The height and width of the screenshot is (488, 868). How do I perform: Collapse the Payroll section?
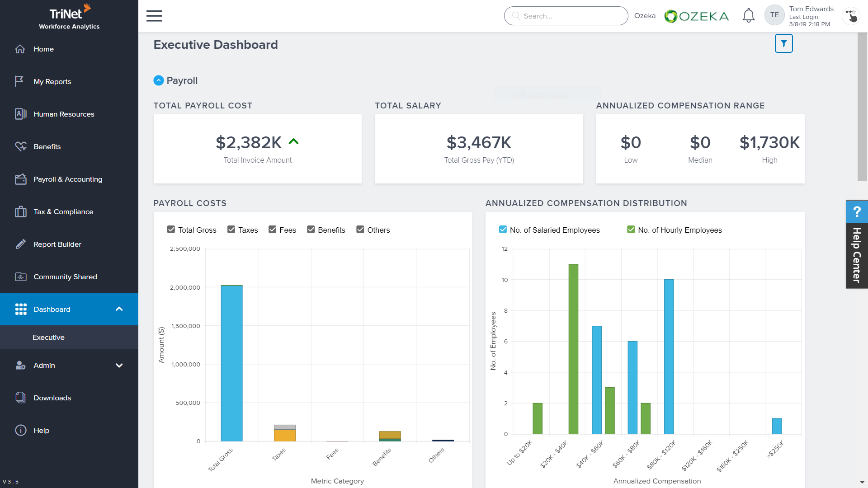coord(159,80)
